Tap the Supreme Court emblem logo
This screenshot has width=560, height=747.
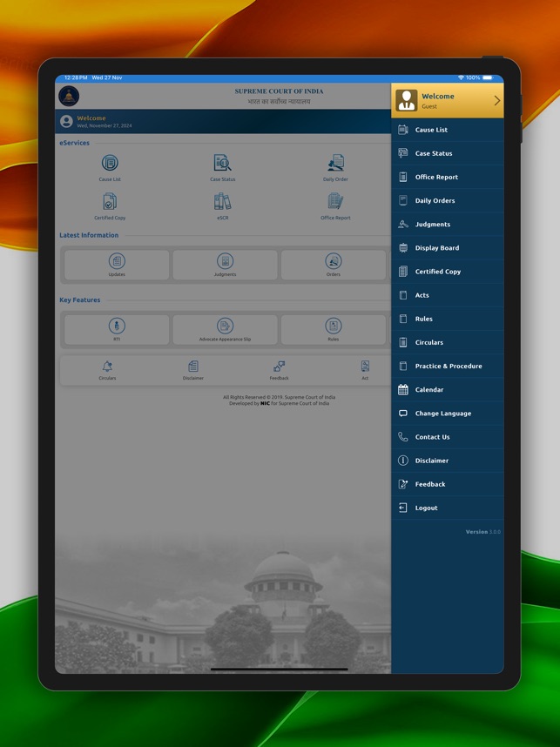[69, 97]
